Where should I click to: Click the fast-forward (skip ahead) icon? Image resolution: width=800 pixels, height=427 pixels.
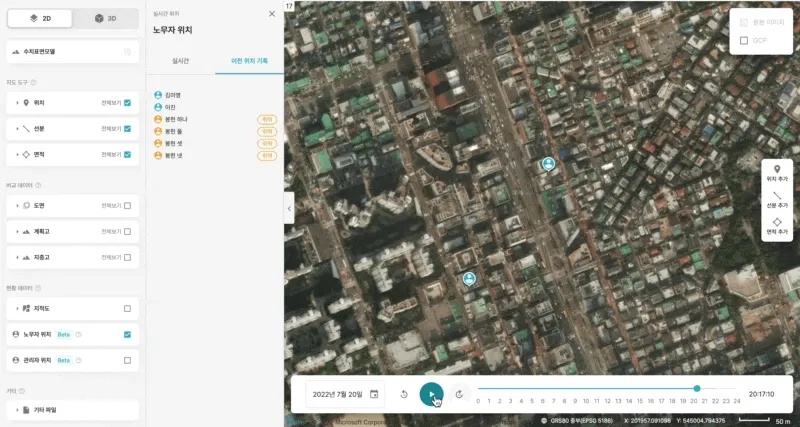point(459,394)
